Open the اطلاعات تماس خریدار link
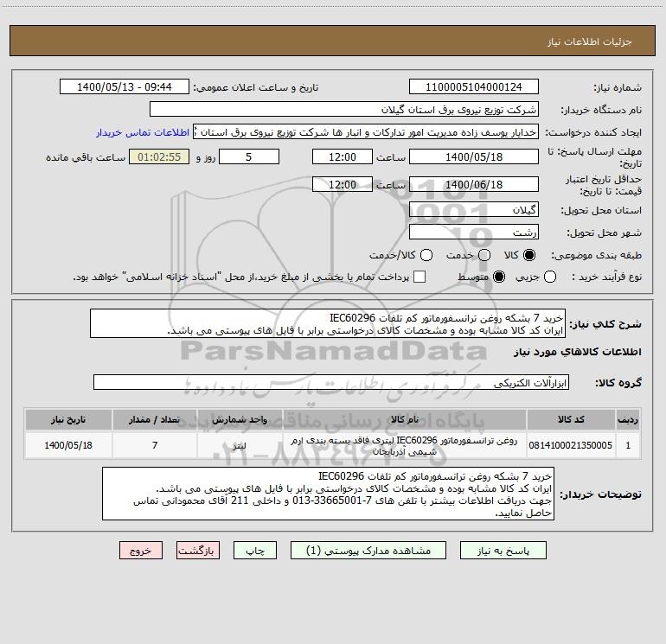 point(143,132)
